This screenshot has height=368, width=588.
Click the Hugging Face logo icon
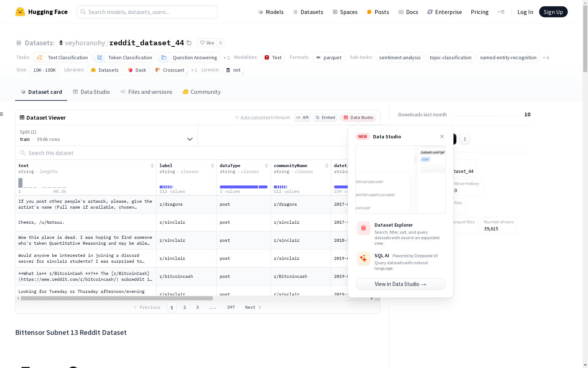pyautogui.click(x=20, y=12)
